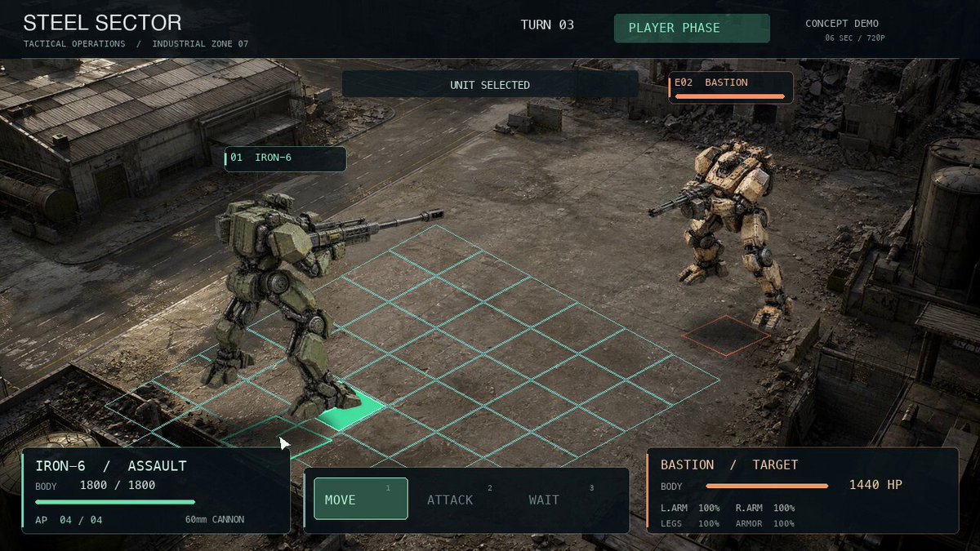Image resolution: width=980 pixels, height=551 pixels.
Task: Click the 60mm CANNON weapon text
Action: (215, 520)
